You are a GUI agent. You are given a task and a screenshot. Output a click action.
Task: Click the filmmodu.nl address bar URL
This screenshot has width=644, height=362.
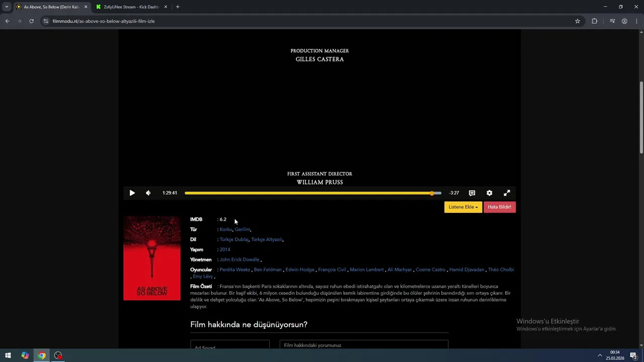[104, 22]
